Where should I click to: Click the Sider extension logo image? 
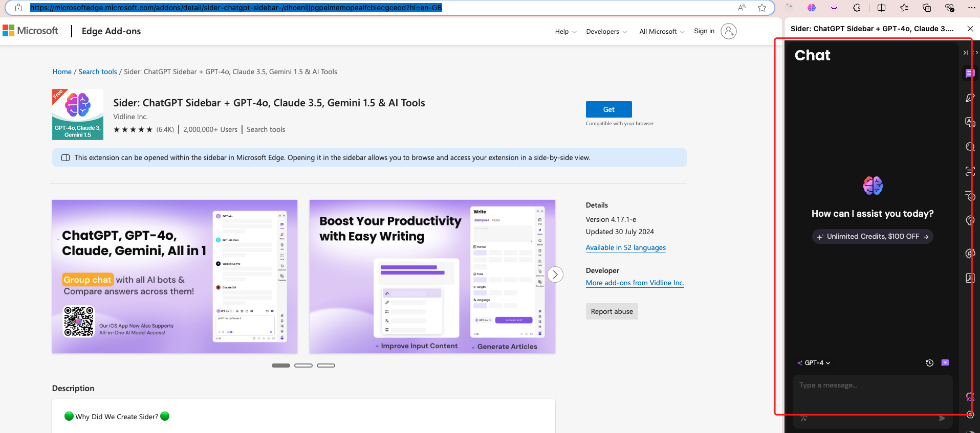(78, 115)
